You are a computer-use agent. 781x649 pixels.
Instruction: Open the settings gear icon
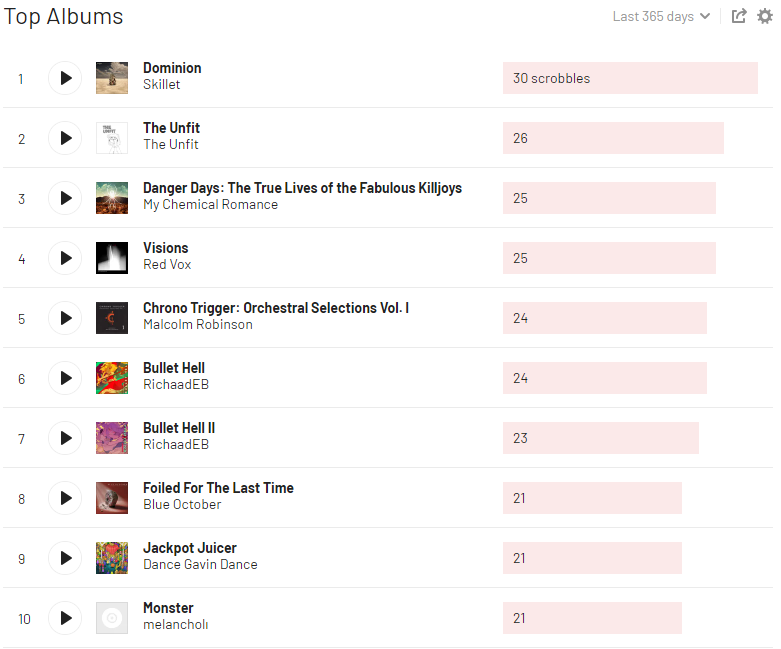coord(765,16)
